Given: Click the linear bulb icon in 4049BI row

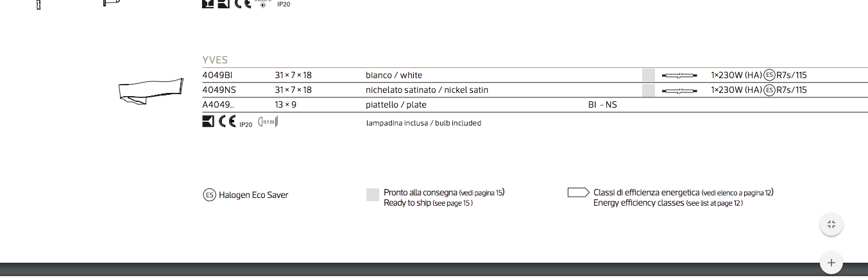Looking at the screenshot, I should pyautogui.click(x=679, y=75).
